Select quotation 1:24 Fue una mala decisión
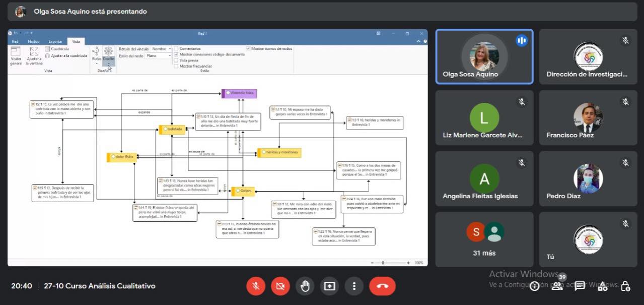644x305 pixels. tap(372, 204)
